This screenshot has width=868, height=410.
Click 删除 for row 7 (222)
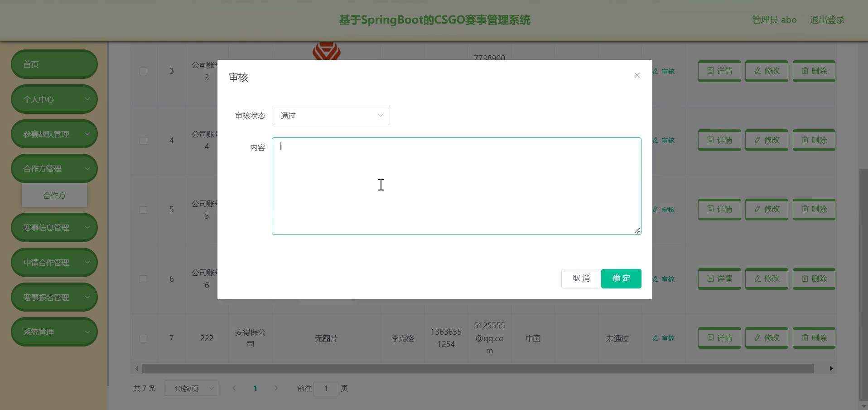click(x=814, y=338)
